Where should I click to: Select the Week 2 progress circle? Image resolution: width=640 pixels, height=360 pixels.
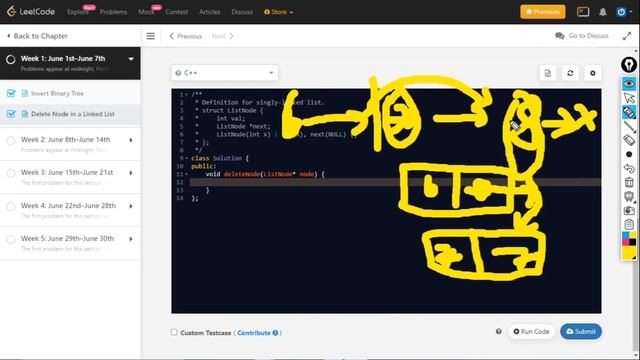(11, 141)
